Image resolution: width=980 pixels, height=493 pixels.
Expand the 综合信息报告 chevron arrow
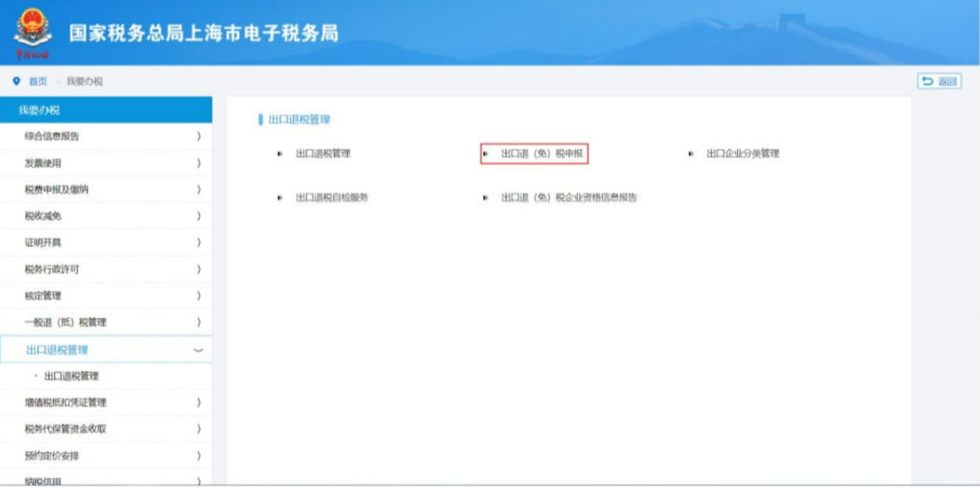[x=199, y=137]
